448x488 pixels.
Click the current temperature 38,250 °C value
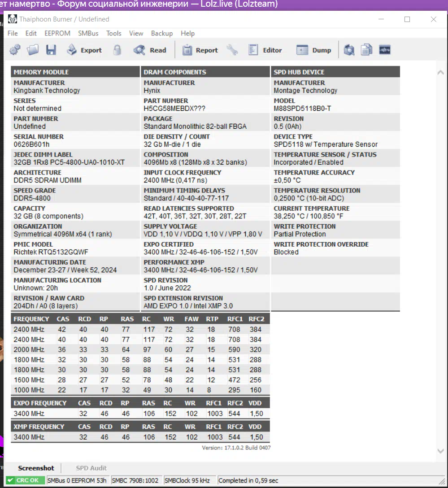[309, 216]
